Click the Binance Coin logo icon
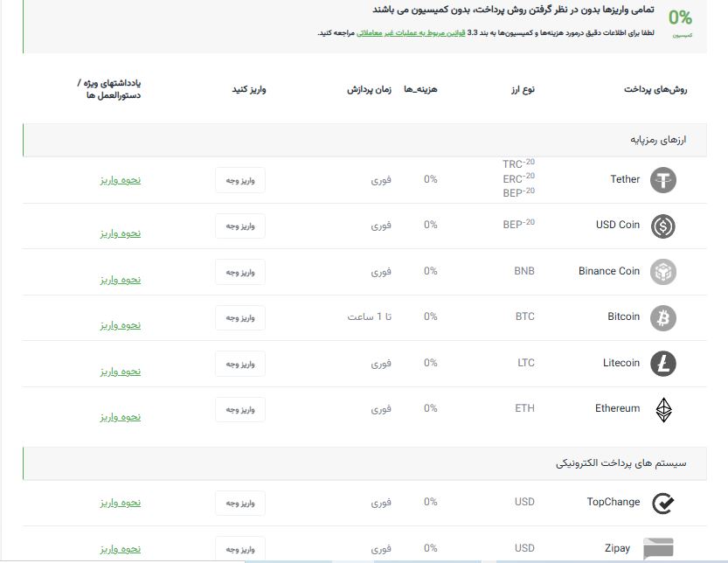Viewport: 728px width, 563px height. pos(663,272)
